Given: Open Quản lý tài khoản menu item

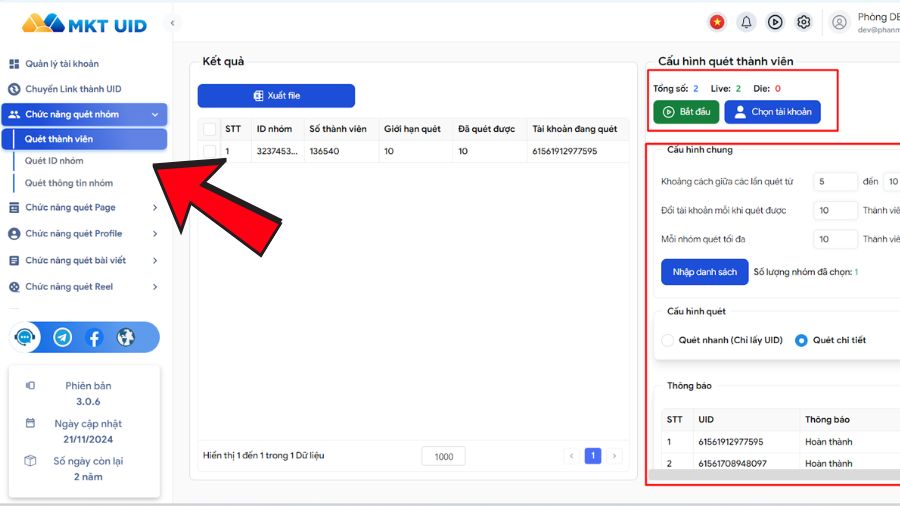Looking at the screenshot, I should coord(62,64).
